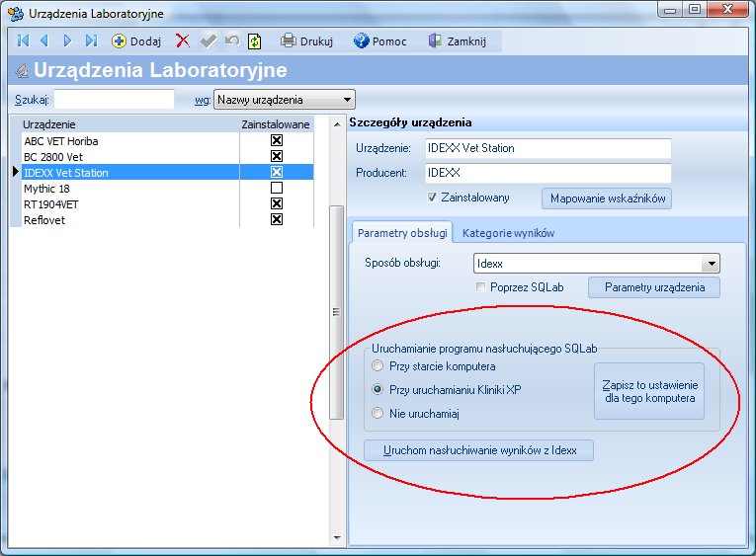Edit the Urządzenie name field
756x556 pixels.
(548, 148)
